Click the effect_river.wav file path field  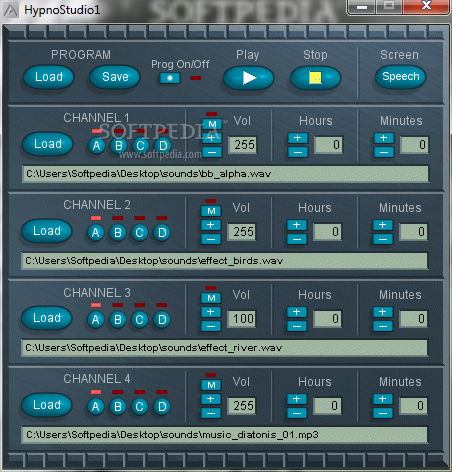(225, 348)
